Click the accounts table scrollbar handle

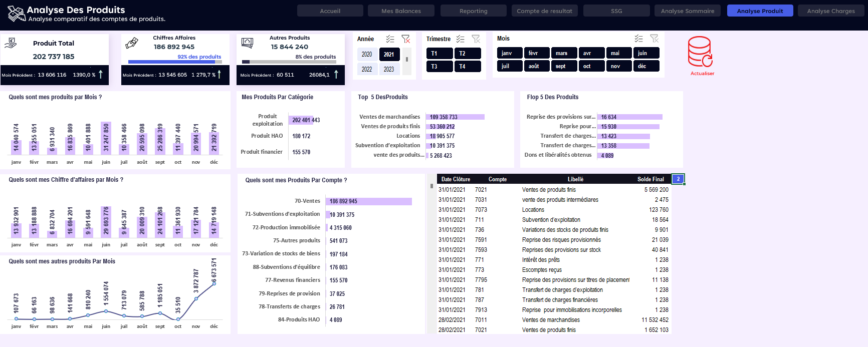431,186
